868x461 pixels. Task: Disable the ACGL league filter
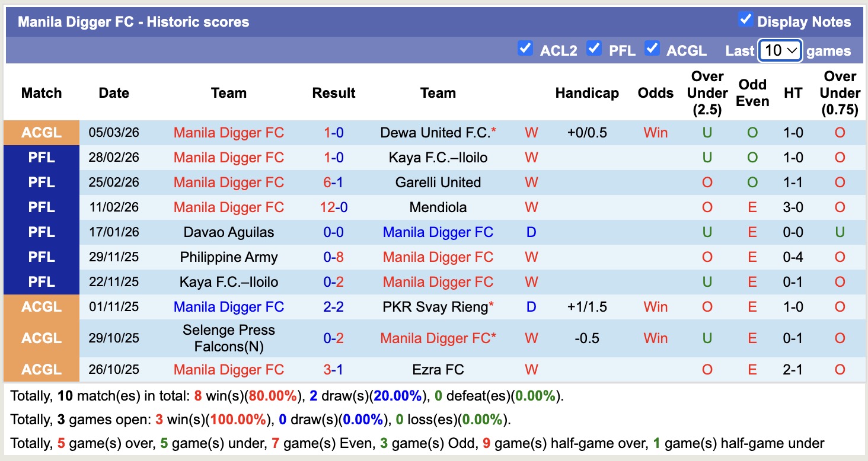652,49
